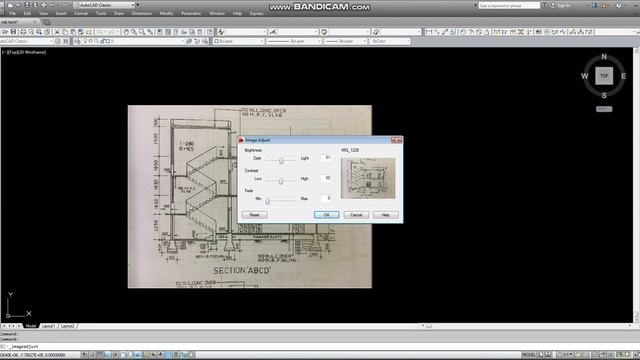The width and height of the screenshot is (640, 360).
Task: Click the N compass direction on ViewCube
Action: [604, 57]
